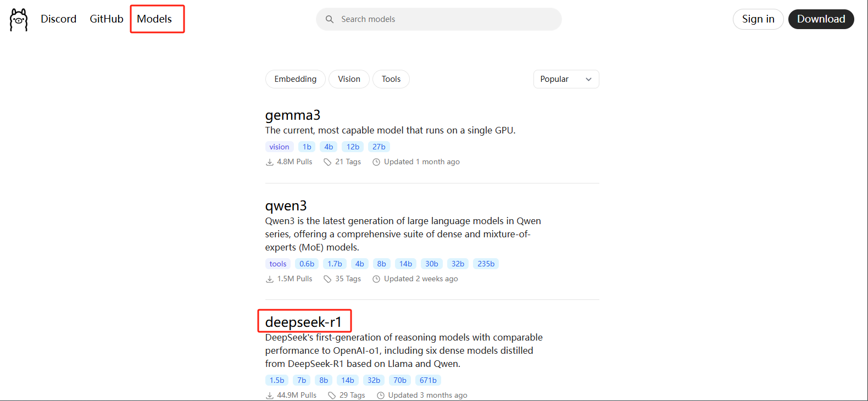Open the Discord nav link
868x401 pixels.
(59, 19)
